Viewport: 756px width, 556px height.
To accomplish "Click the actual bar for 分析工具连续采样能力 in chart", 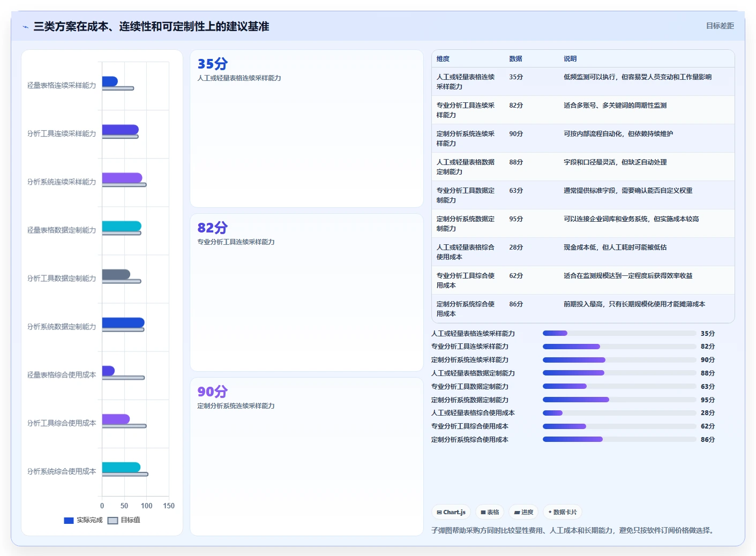I will (121, 130).
